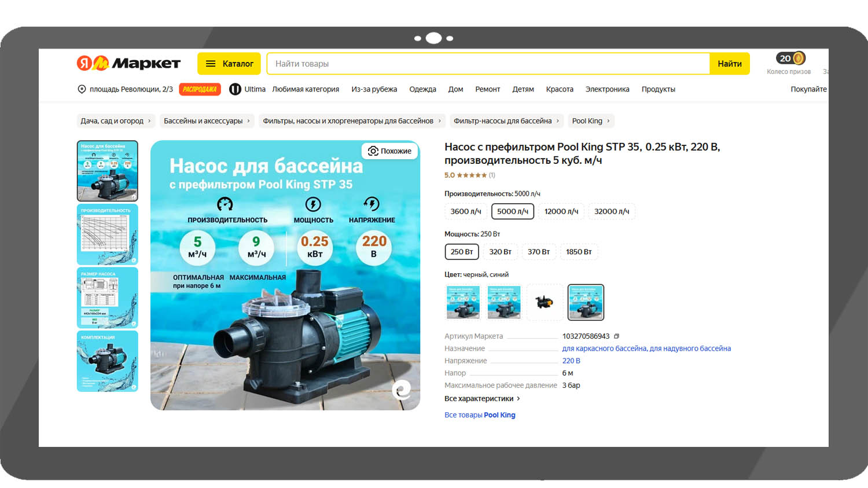The width and height of the screenshot is (868, 488).
Task: Select first color variant swatch
Action: [x=463, y=302]
